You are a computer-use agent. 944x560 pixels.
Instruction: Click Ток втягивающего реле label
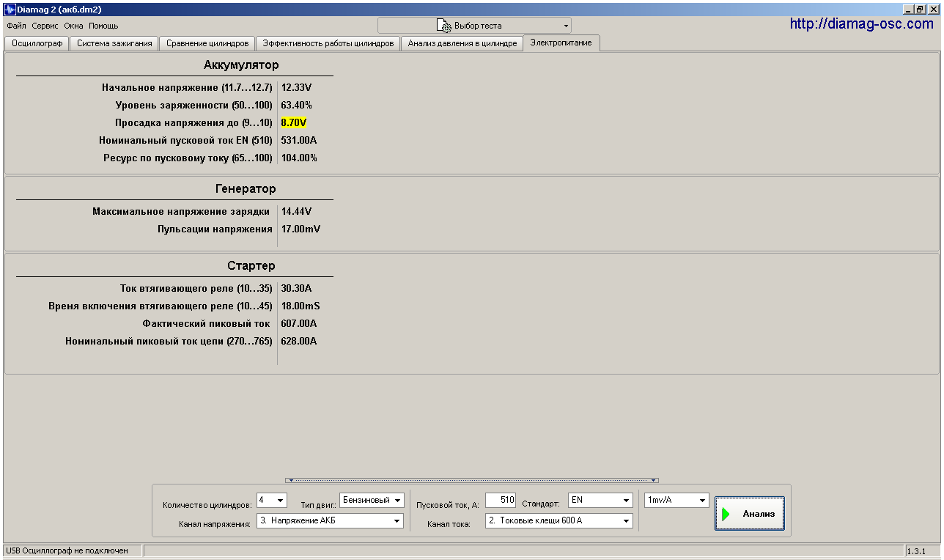196,288
